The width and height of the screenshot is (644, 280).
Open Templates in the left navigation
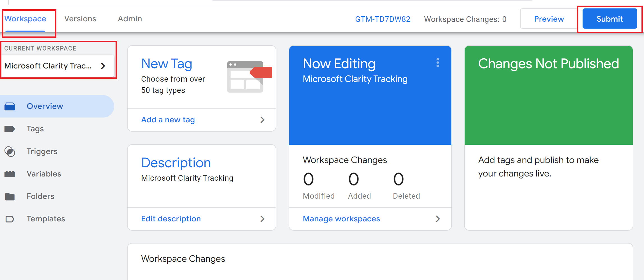coord(57,219)
